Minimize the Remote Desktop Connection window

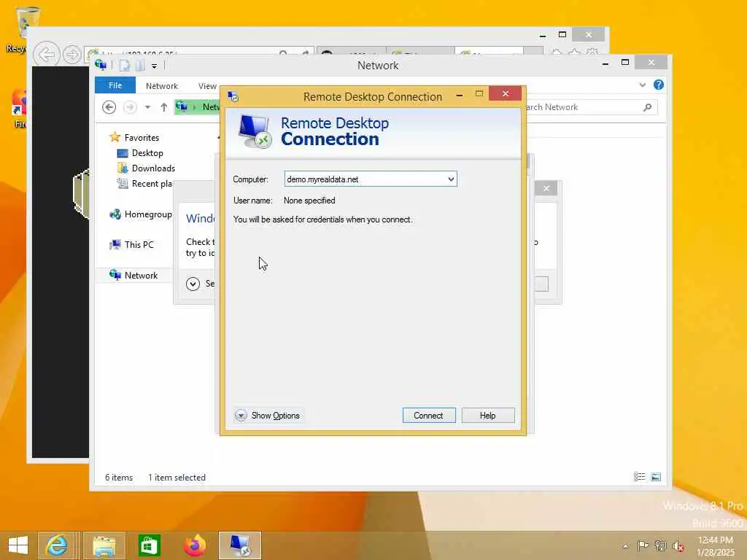coord(460,96)
